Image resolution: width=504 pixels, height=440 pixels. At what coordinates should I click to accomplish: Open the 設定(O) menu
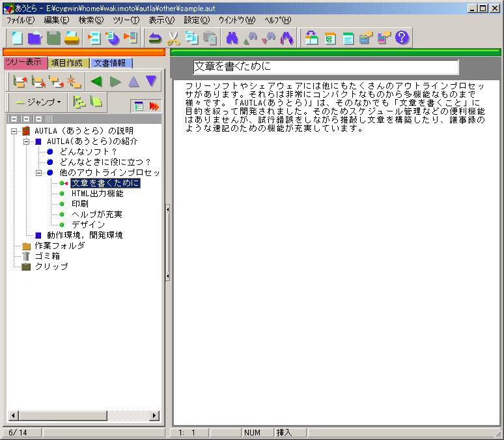(197, 20)
